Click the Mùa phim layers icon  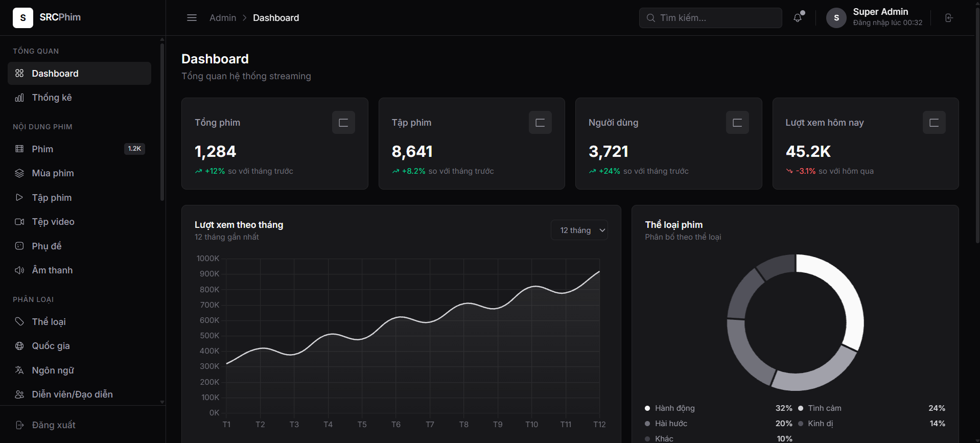click(x=19, y=173)
